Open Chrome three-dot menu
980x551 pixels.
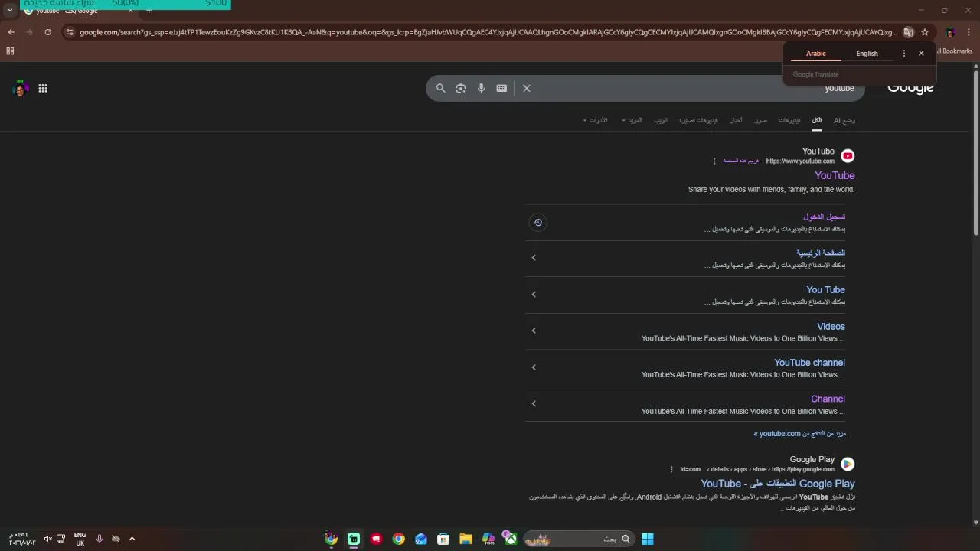969,32
